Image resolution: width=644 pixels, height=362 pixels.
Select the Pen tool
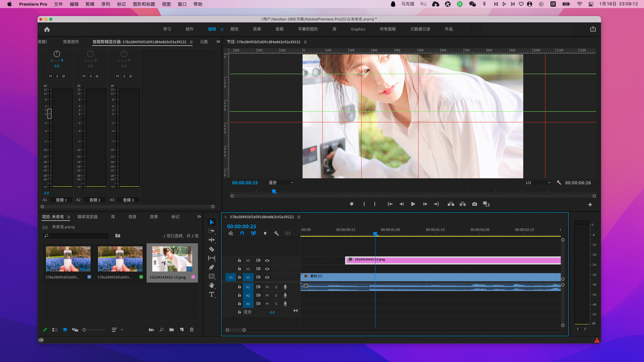tap(211, 267)
